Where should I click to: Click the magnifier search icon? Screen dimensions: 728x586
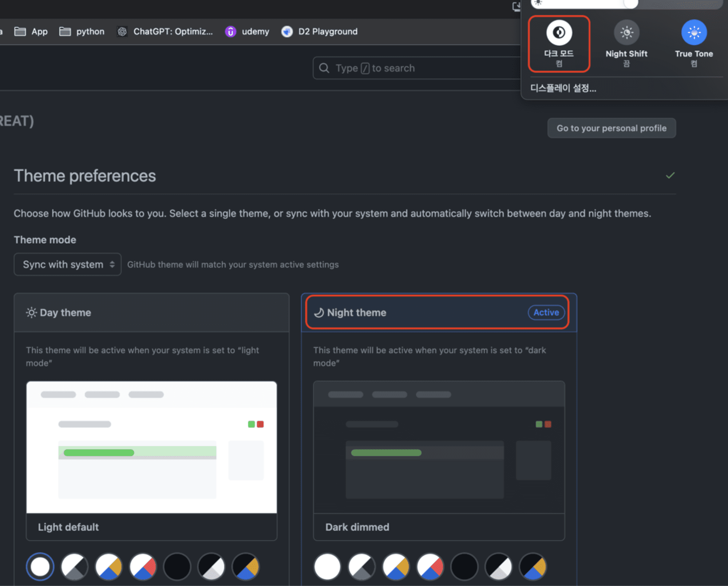[x=324, y=68]
